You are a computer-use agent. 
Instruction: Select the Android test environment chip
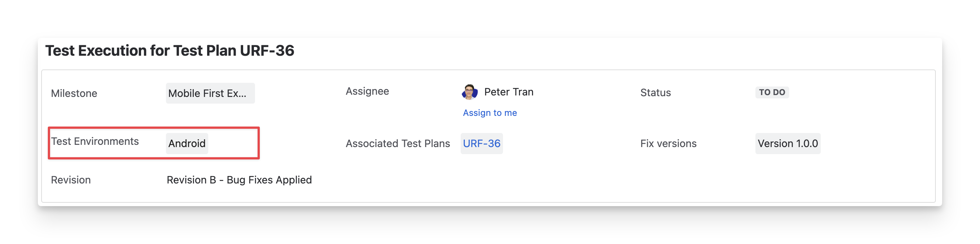187,143
